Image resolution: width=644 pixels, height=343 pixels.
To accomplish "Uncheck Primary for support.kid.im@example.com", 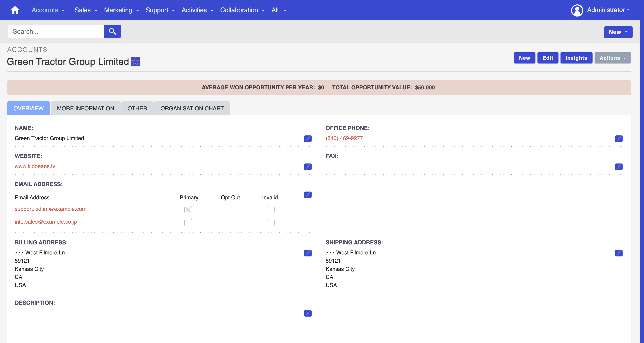I will pos(188,210).
